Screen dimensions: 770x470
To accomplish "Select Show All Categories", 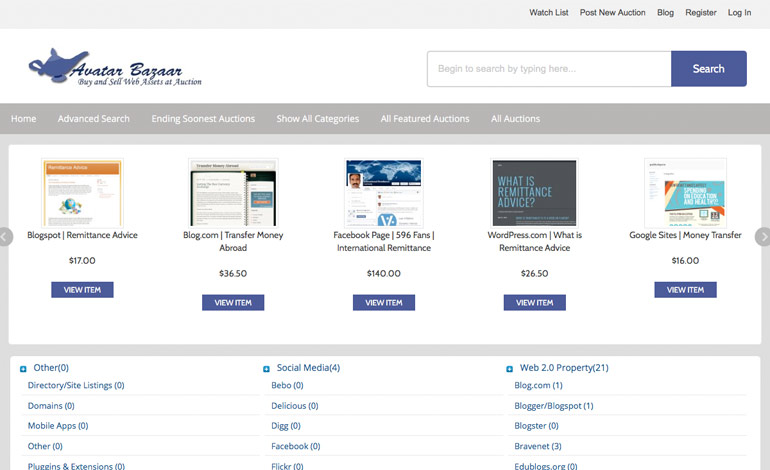I will click(x=317, y=119).
